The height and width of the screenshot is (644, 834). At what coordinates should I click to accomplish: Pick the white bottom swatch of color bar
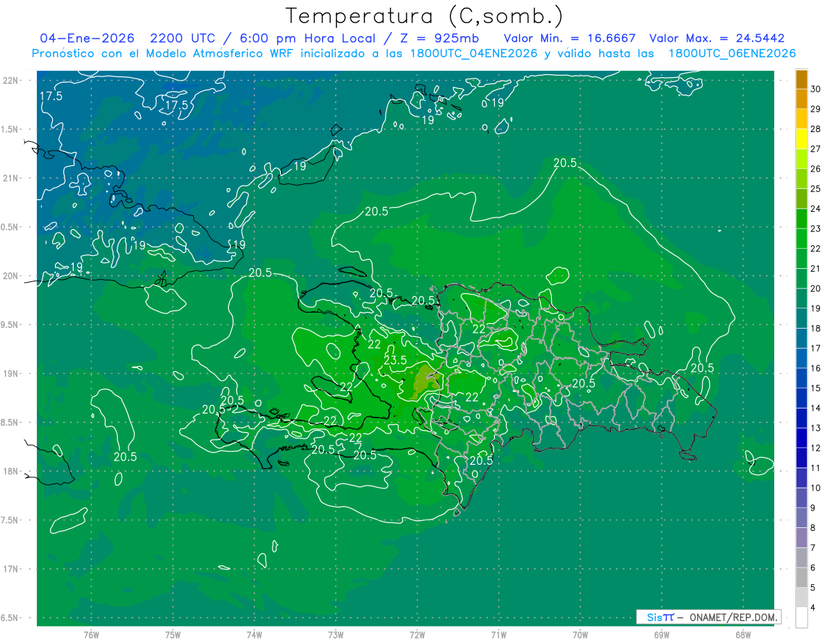click(801, 618)
